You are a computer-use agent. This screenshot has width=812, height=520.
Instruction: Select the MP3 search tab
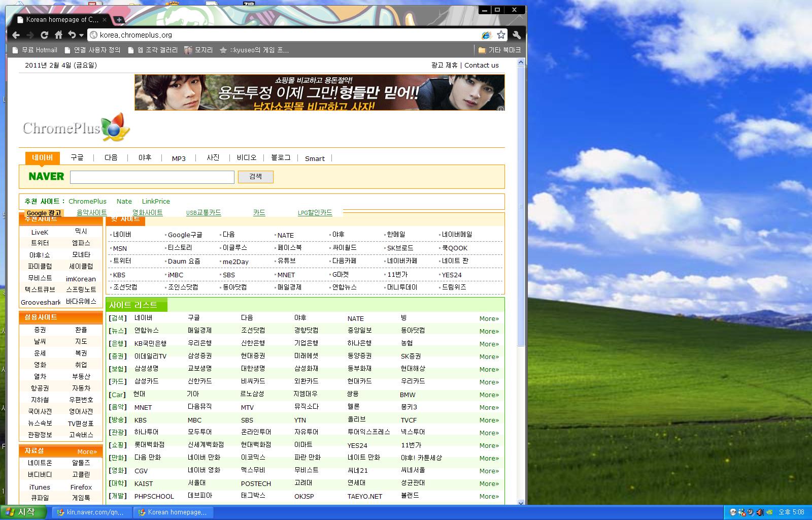[179, 158]
